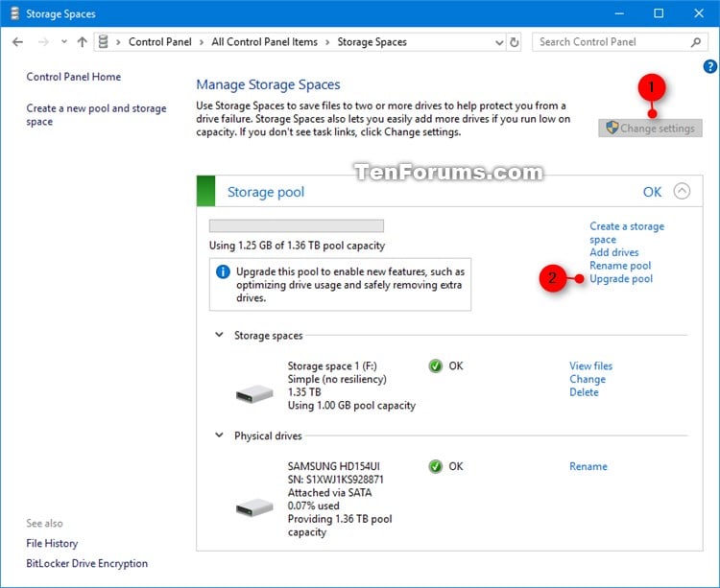Close the Storage Spaces window
Screen dimensions: 720x588
coord(699,13)
